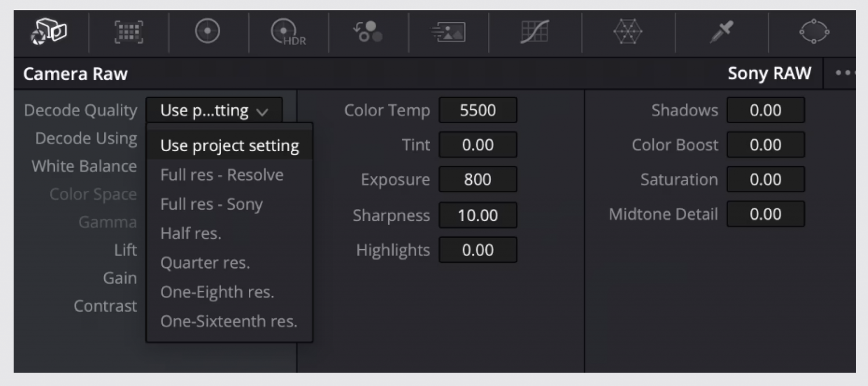The width and height of the screenshot is (868, 386).
Task: Select the Color Match palette icon
Action: pyautogui.click(x=129, y=32)
